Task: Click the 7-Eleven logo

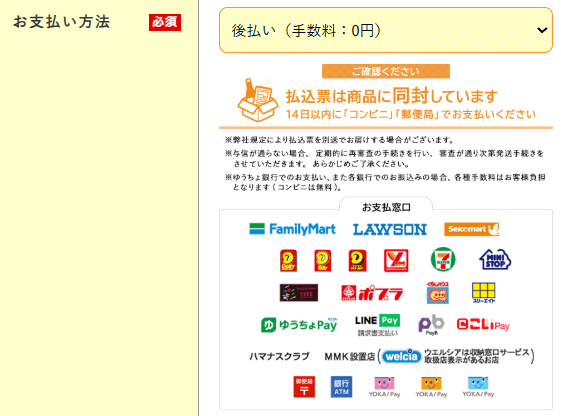Action: tap(443, 260)
